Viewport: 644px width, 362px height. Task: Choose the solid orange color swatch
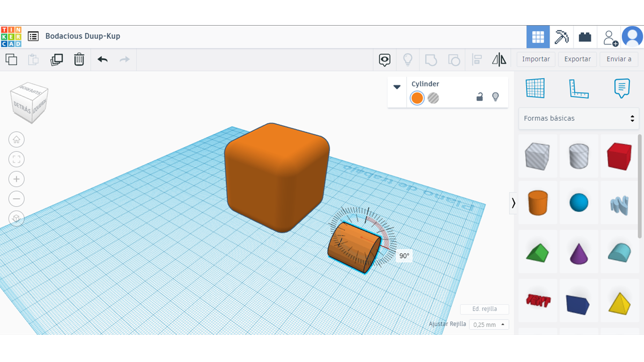tap(417, 98)
